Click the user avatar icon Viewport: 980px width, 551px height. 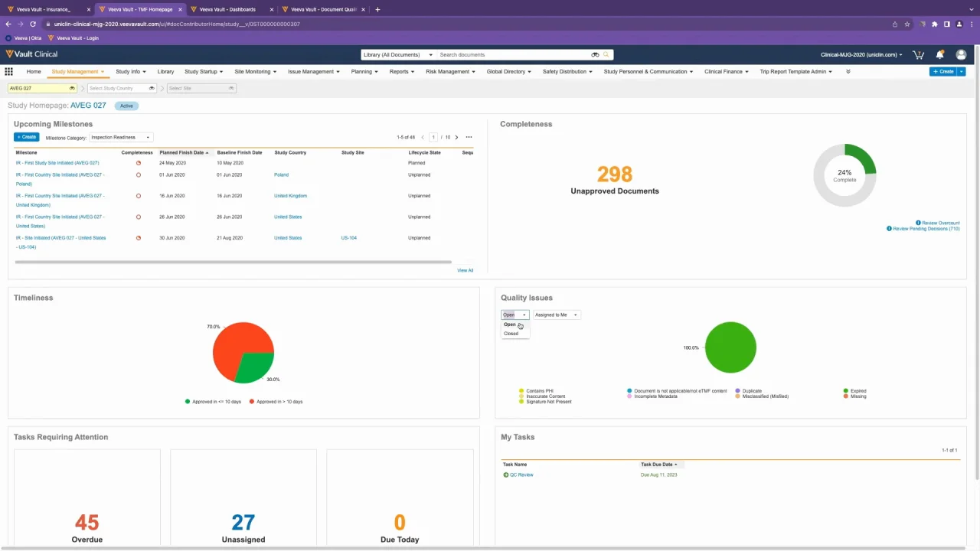coord(961,54)
